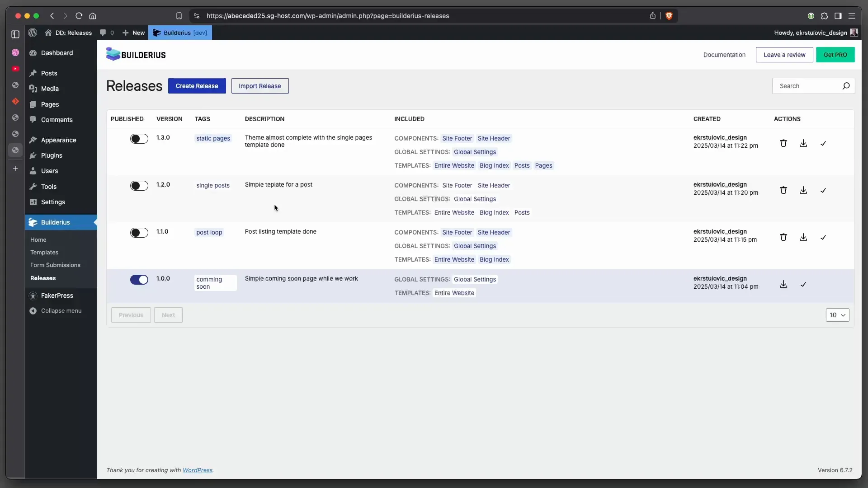Download release 1.0.0 via export icon
This screenshot has height=488, width=868.
click(x=783, y=284)
